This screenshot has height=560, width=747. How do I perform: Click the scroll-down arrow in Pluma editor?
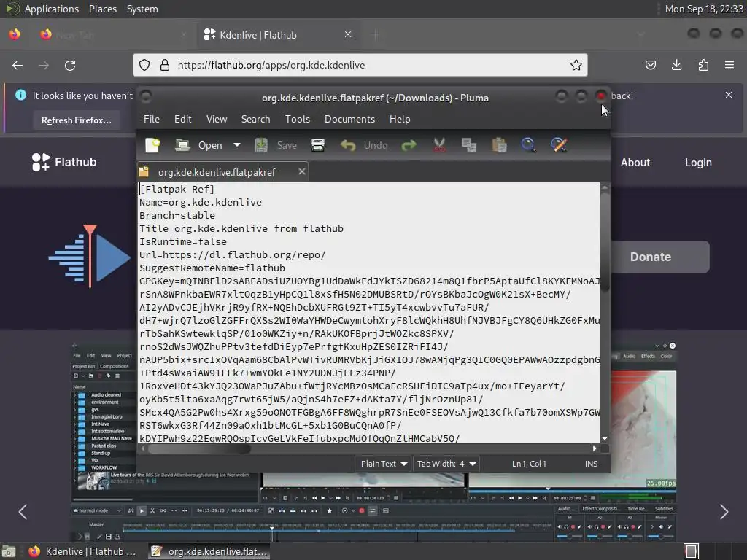click(605, 438)
